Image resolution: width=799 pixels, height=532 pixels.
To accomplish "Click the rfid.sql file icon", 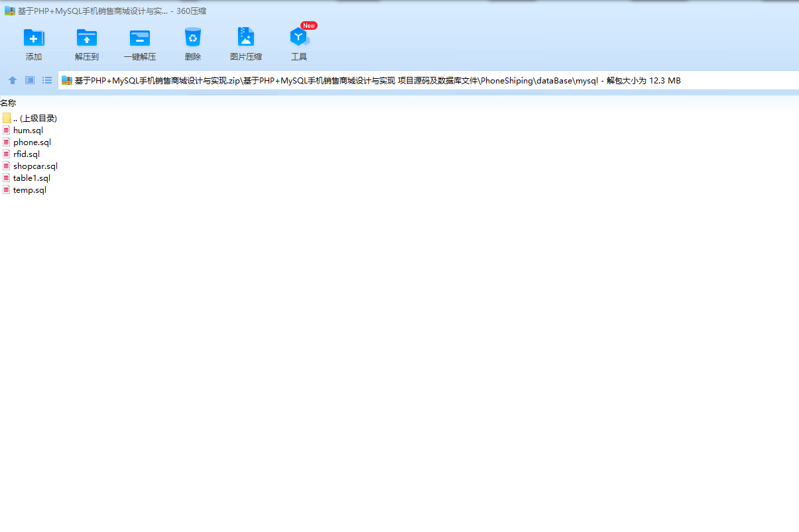I will pyautogui.click(x=7, y=154).
